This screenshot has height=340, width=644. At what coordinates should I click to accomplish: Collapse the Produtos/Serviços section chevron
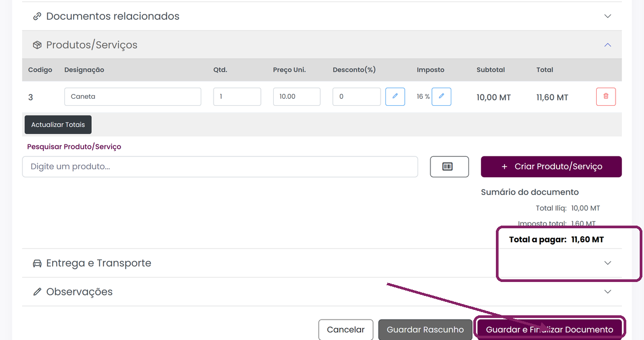608,45
